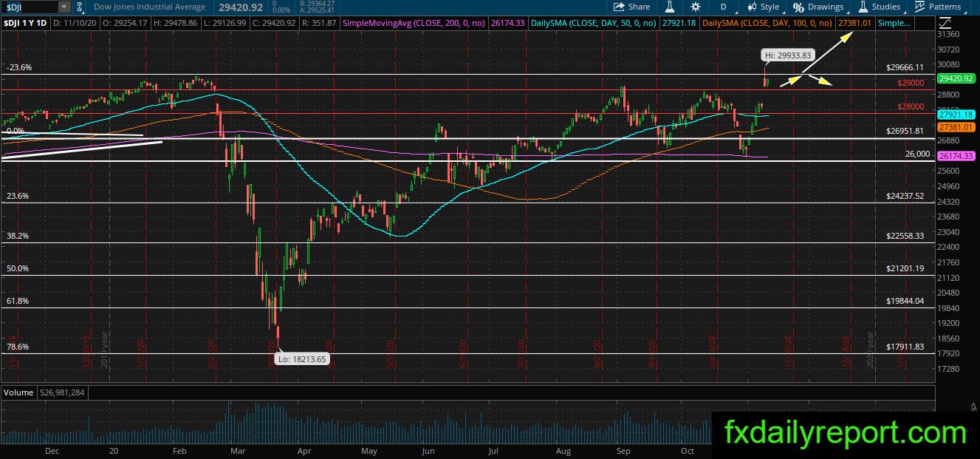This screenshot has width=980, height=459.
Task: Click the date readout D: 11/10/20
Action: tap(73, 24)
